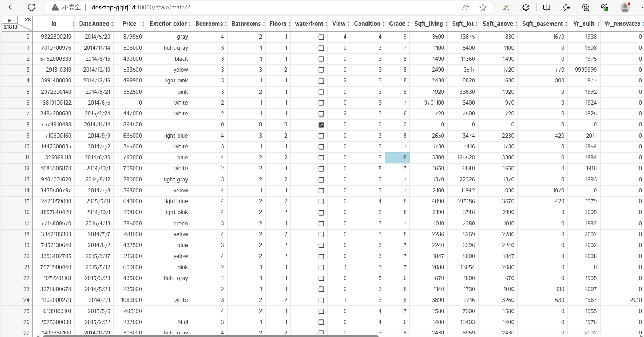Open the Sqft_above column header
The image size is (644, 337).
click(498, 24)
